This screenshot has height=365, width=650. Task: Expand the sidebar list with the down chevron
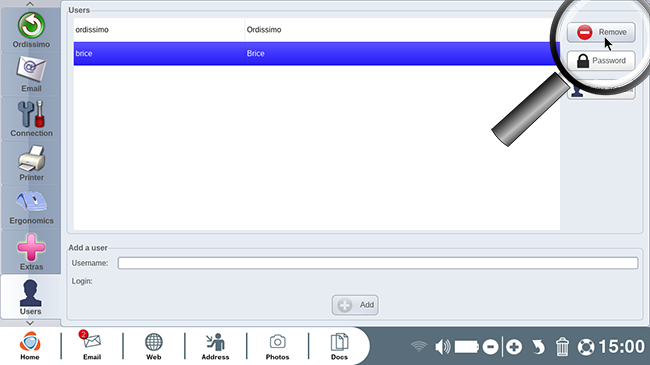pyautogui.click(x=30, y=323)
